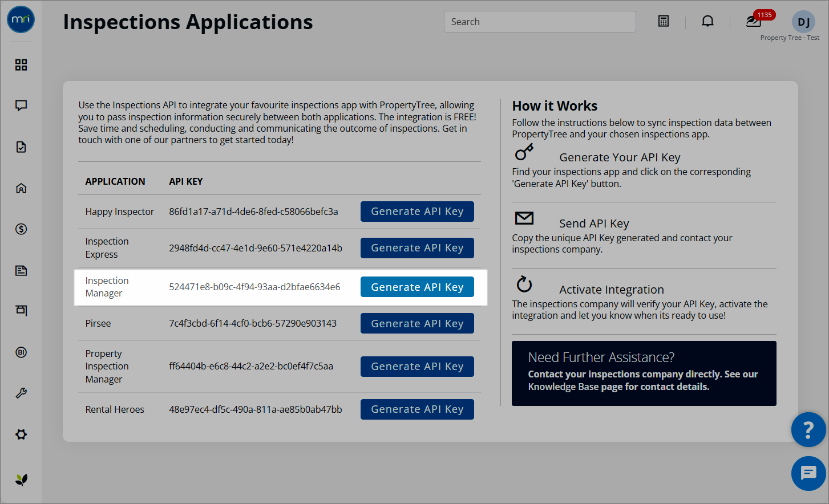829x504 pixels.
Task: Click the Property Tree - Test account label
Action: tap(790, 38)
